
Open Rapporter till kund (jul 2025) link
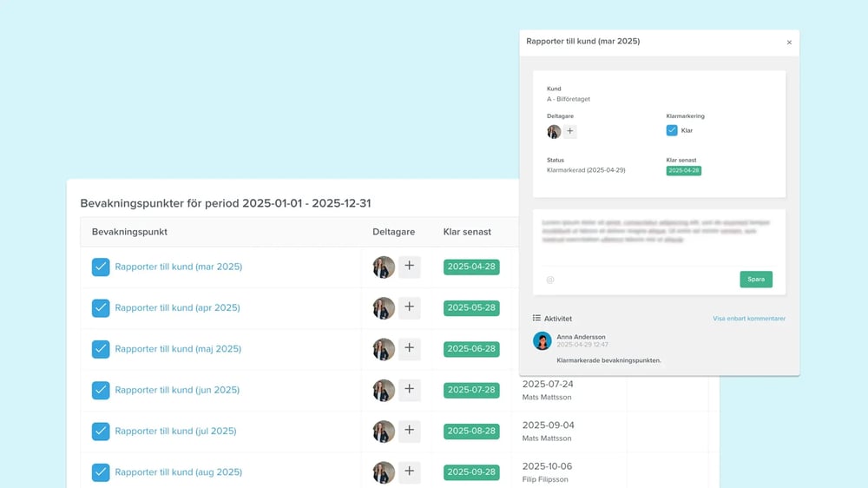[x=175, y=431]
